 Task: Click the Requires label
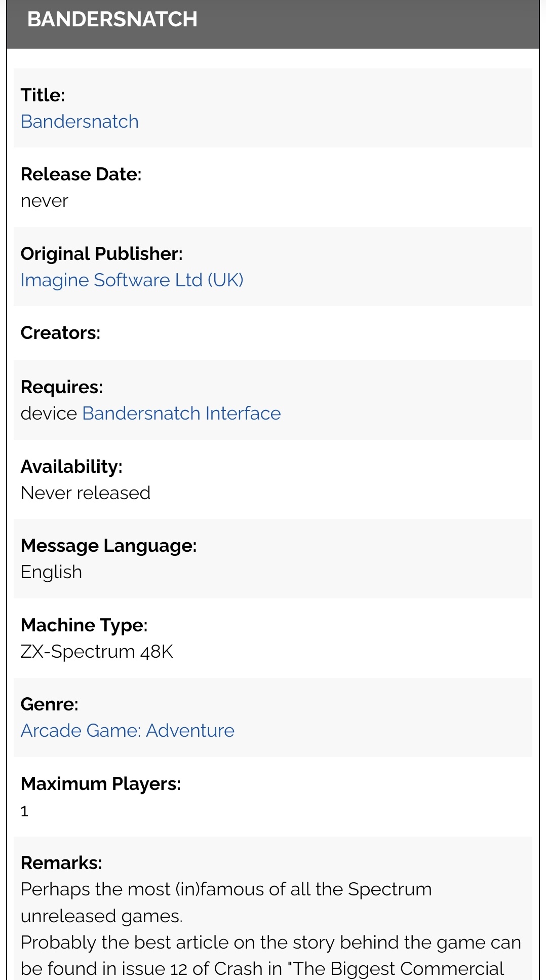[61, 387]
